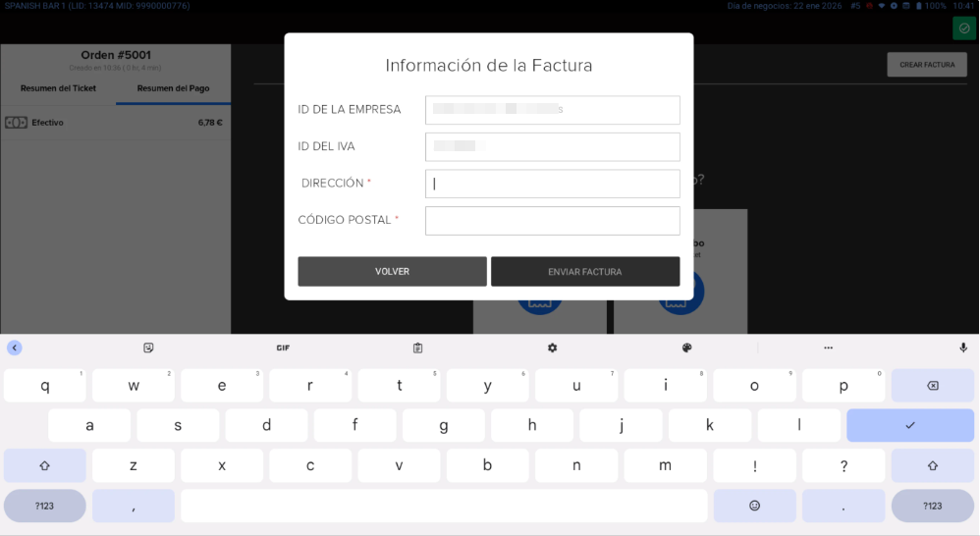Tap the q key
The width and height of the screenshot is (980, 536).
pos(44,386)
